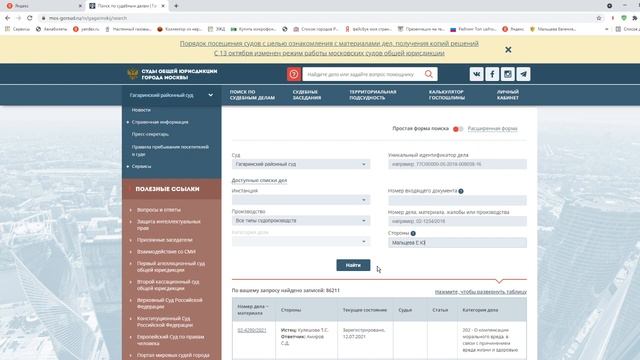Open link about court visiting procedure
This screenshot has width=640, height=360.
[329, 44]
